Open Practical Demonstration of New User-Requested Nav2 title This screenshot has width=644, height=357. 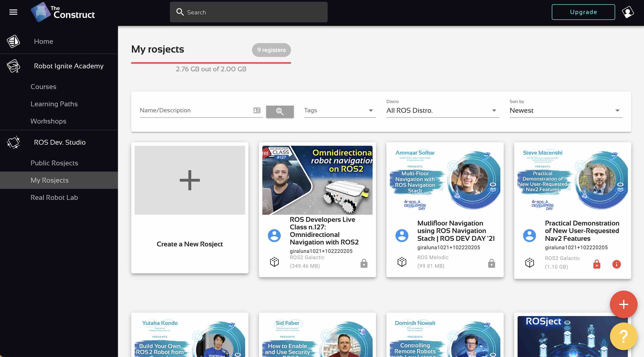[582, 231]
